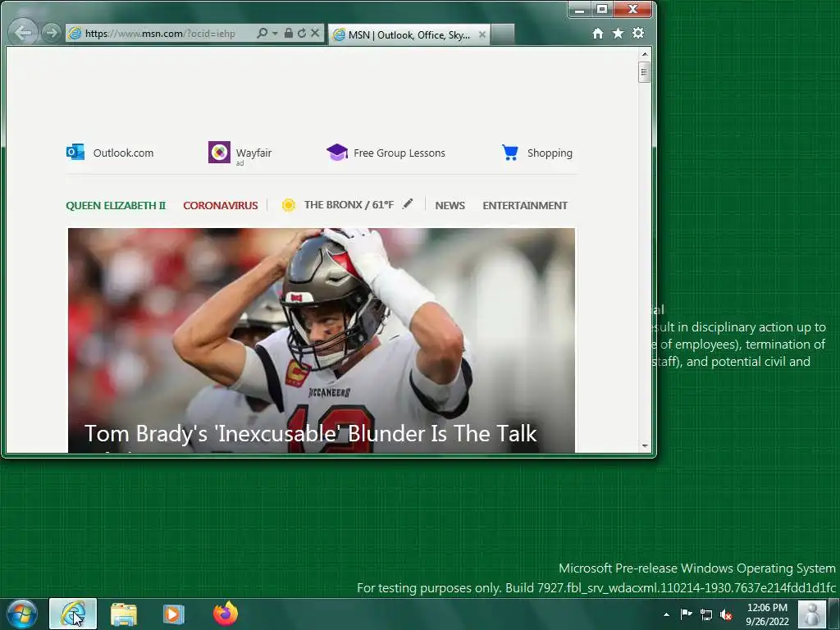Image resolution: width=840 pixels, height=630 pixels.
Task: Click the page scrollbar down arrow
Action: 645,445
